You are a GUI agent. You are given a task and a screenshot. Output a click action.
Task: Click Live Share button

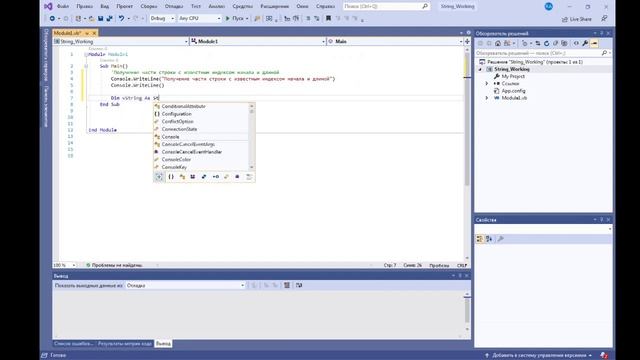click(x=577, y=19)
